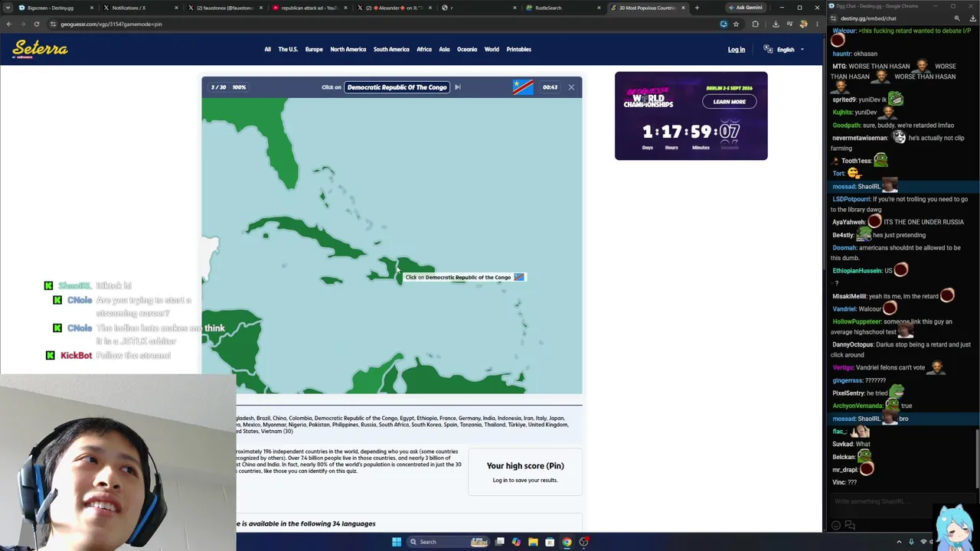Bookmark the Seterra page with the star
The width and height of the screenshot is (980, 551).
pos(736,24)
